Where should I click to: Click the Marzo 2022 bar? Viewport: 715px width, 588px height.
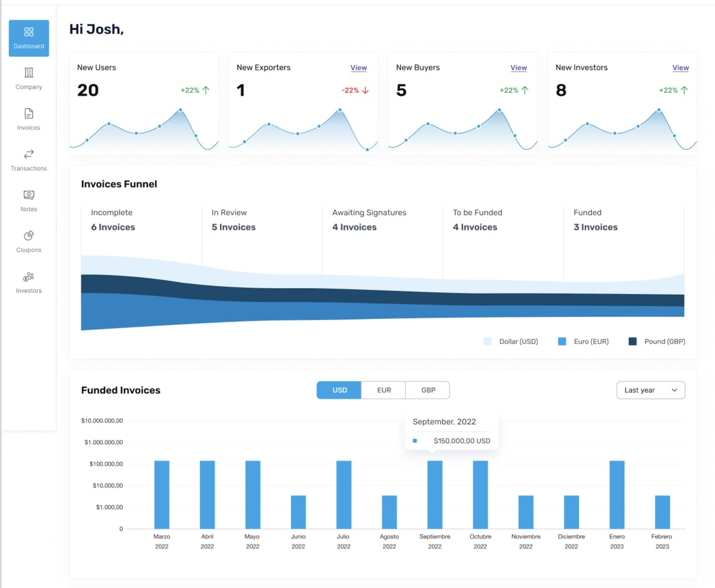(162, 495)
